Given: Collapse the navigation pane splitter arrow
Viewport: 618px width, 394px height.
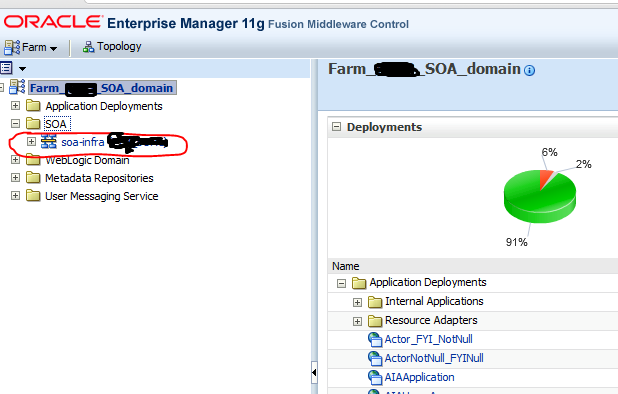Looking at the screenshot, I should click(x=314, y=372).
